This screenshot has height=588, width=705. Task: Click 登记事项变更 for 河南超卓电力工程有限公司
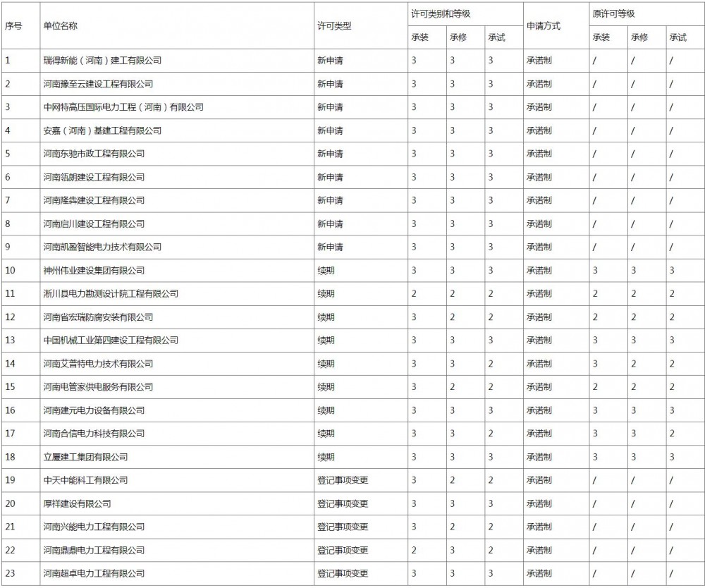point(343,573)
